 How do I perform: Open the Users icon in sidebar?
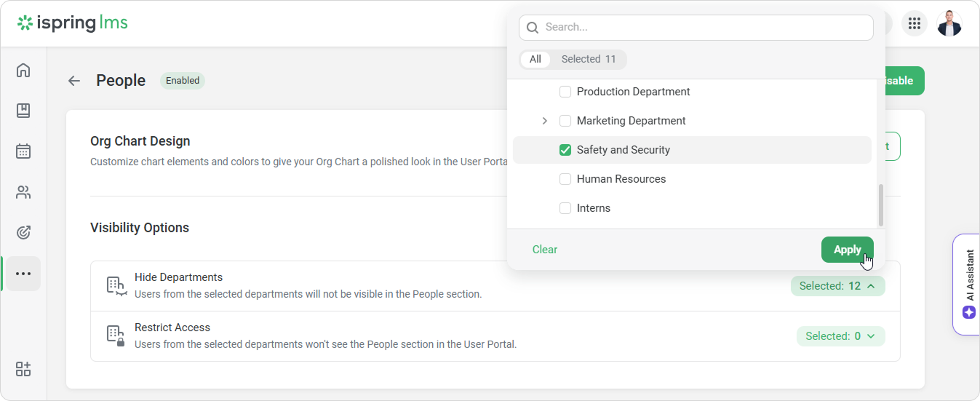point(23,192)
